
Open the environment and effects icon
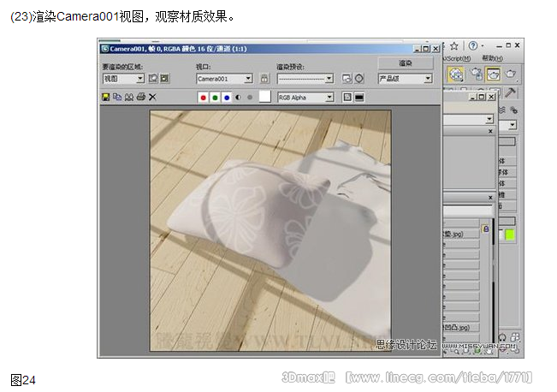(x=359, y=79)
